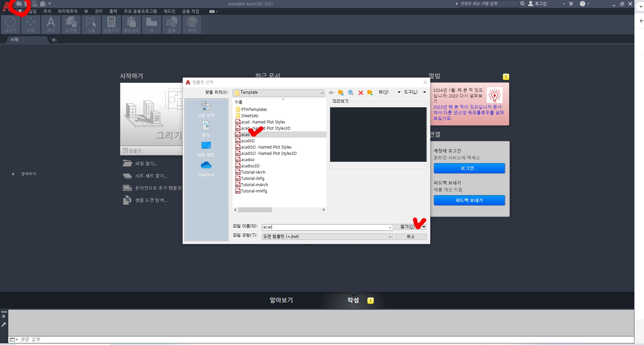Switch to the 관리 ribbon tab

point(99,11)
